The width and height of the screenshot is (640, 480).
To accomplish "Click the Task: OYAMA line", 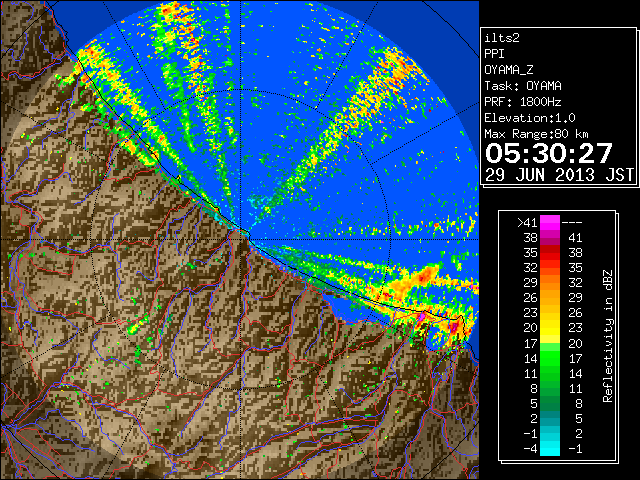I will [523, 86].
